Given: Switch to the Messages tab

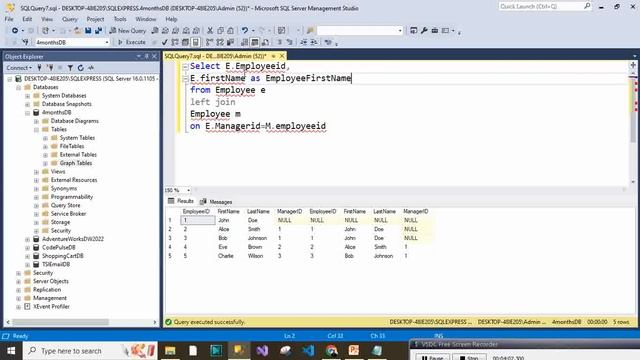Looking at the screenshot, I should point(216,202).
